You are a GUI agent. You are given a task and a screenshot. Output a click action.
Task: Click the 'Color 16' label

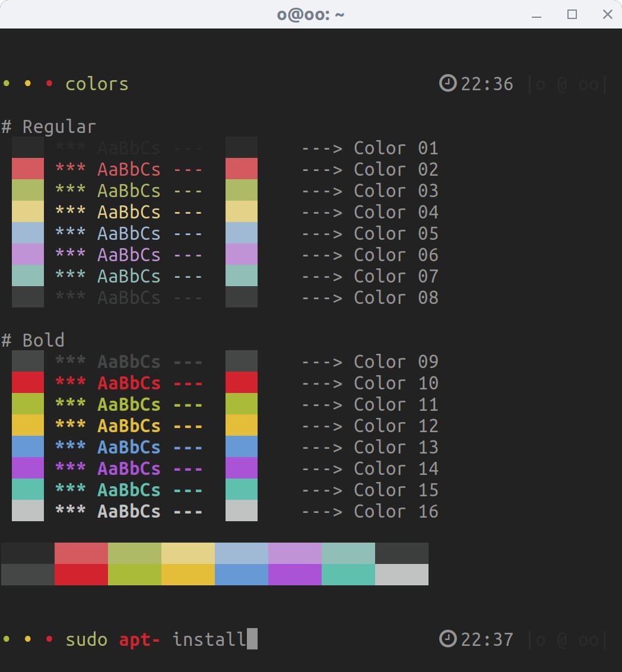click(x=396, y=511)
